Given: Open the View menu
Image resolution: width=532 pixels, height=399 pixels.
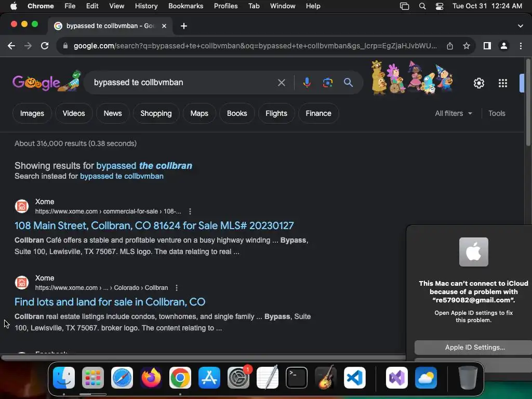Looking at the screenshot, I should click(117, 6).
